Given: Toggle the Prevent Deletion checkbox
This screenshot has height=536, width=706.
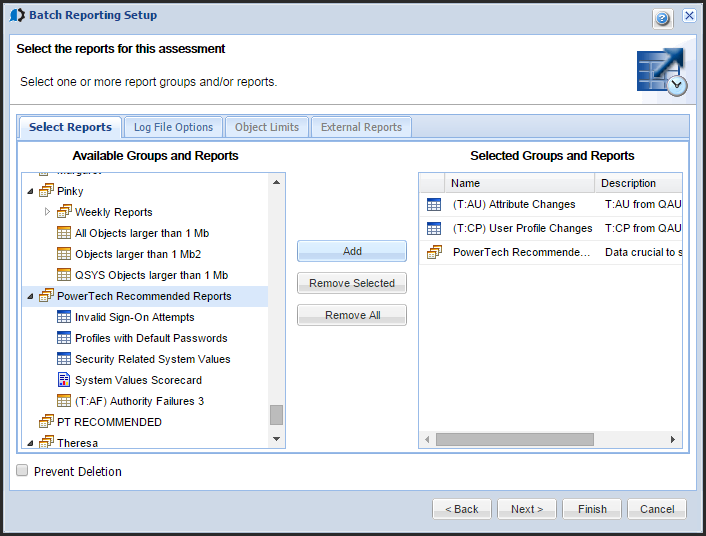Looking at the screenshot, I should point(22,471).
